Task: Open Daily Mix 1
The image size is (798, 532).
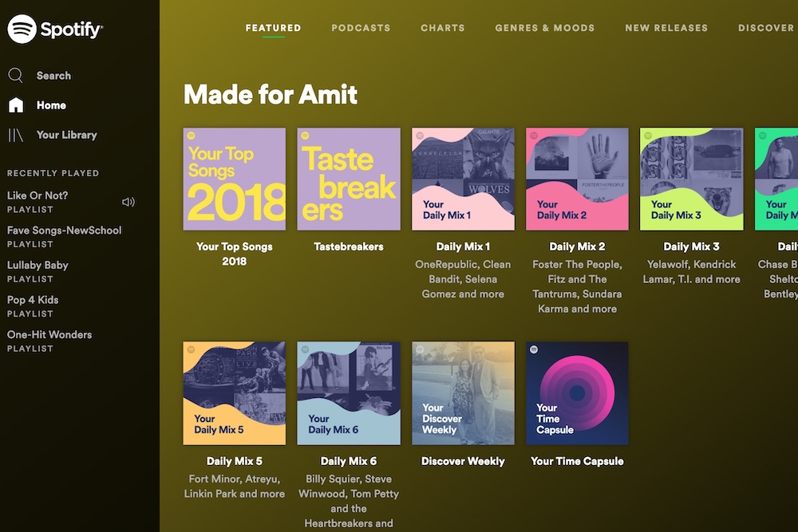Action: [x=463, y=179]
